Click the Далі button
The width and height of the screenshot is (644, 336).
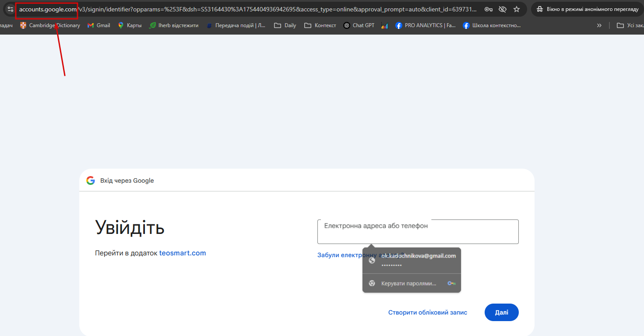click(502, 312)
